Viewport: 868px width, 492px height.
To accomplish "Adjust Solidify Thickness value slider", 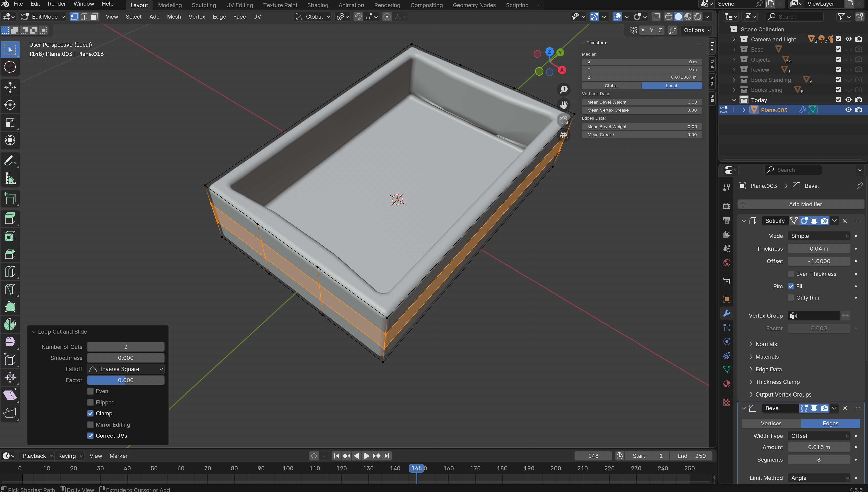I will click(819, 249).
